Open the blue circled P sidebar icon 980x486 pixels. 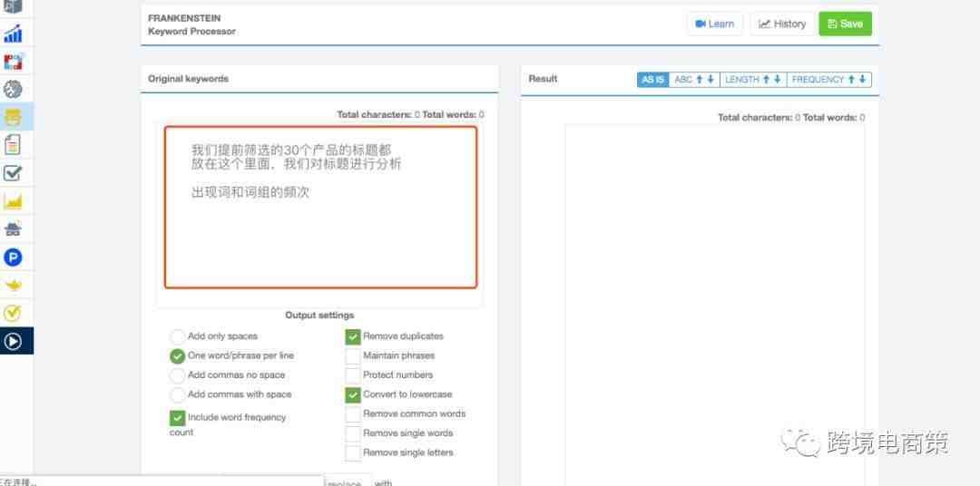click(x=13, y=257)
